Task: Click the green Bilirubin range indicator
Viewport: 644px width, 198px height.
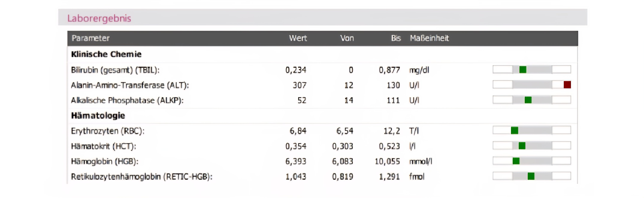Action: point(523,69)
